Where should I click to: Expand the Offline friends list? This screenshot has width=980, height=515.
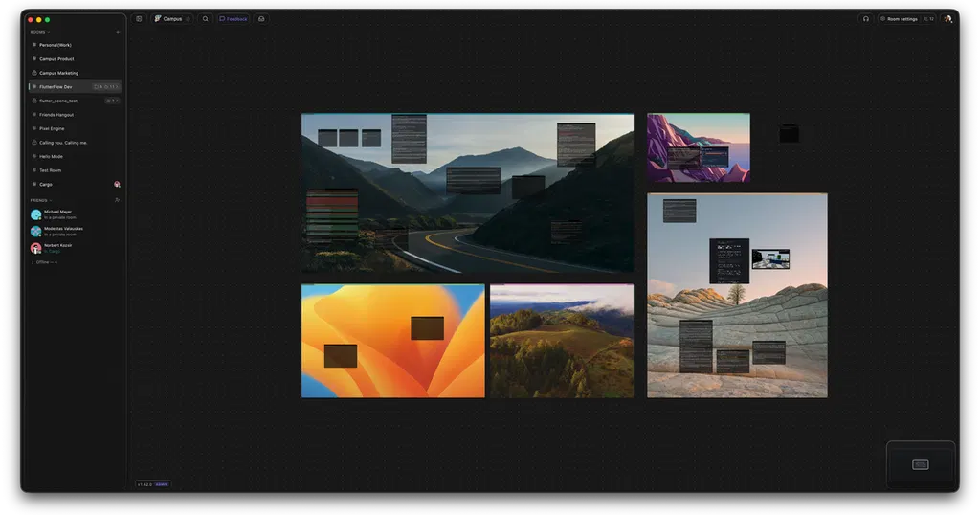[x=44, y=262]
